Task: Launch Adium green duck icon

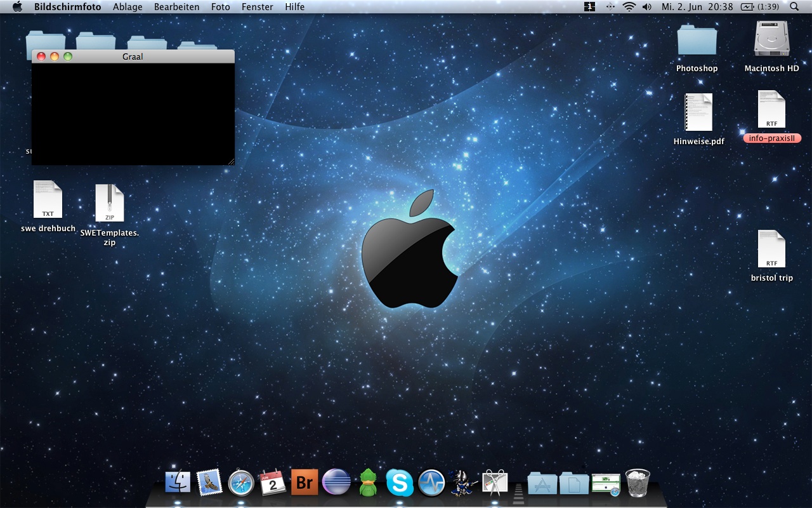Action: [x=368, y=483]
